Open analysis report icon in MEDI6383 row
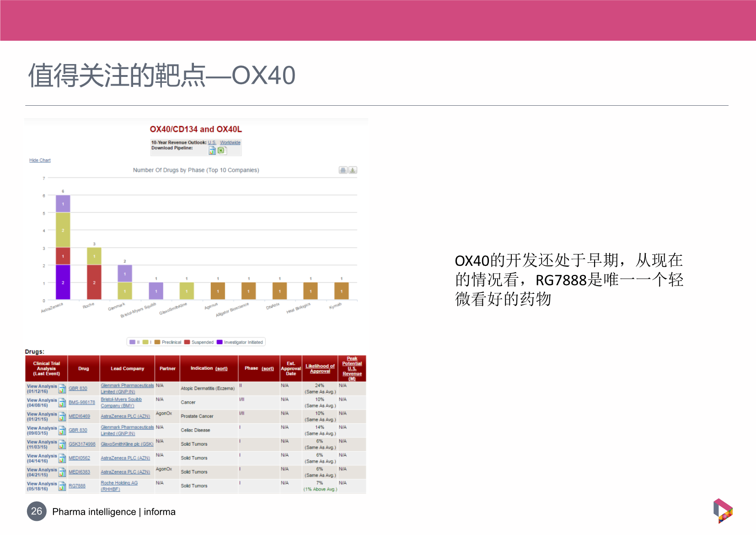Screen dimensions: 756x535 62,472
